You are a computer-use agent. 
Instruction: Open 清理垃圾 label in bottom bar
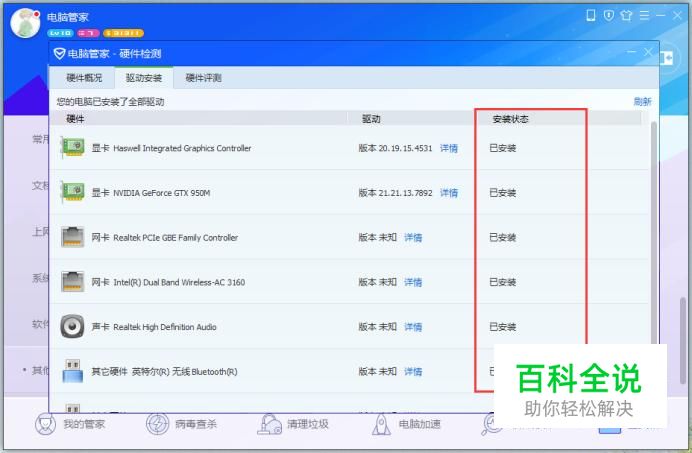point(308,424)
